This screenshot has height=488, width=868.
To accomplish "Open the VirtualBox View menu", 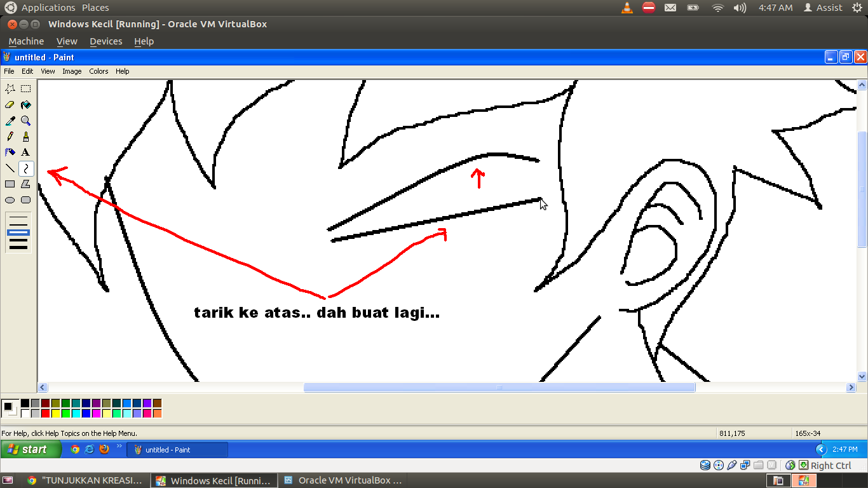I will point(67,41).
